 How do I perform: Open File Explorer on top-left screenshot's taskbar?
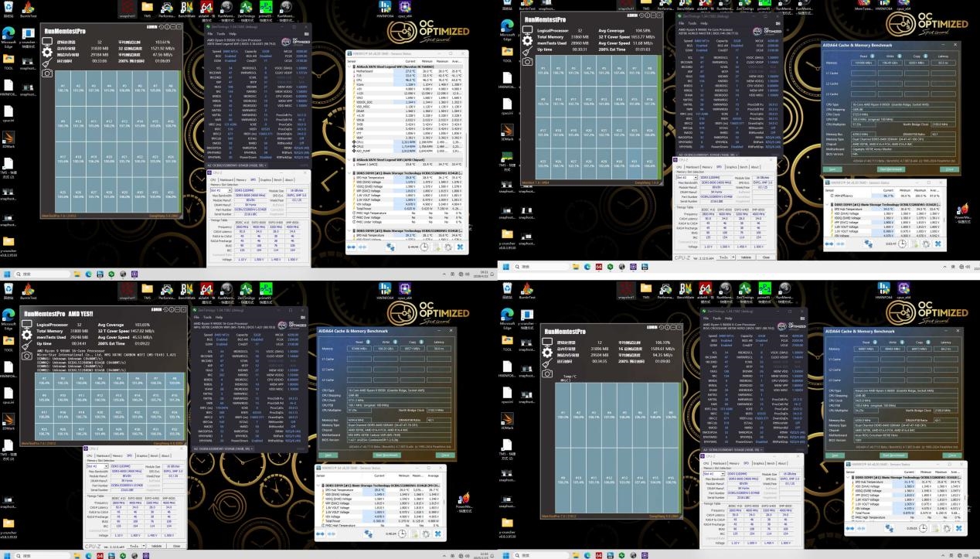tap(77, 274)
